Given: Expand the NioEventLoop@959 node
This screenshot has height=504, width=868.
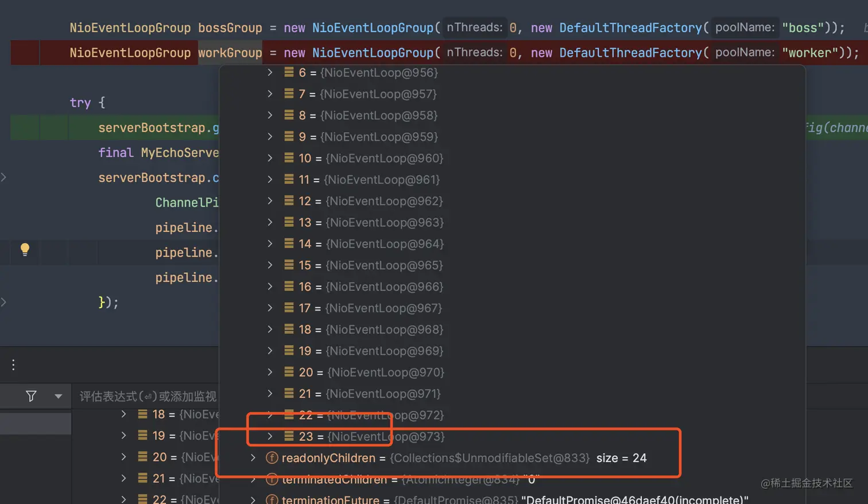Looking at the screenshot, I should point(270,137).
